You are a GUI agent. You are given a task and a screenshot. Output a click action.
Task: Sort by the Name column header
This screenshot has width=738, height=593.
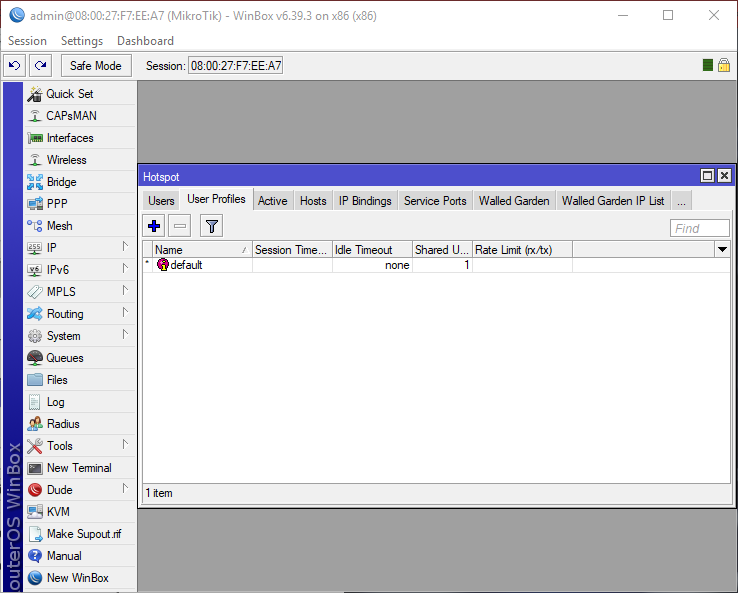[202, 250]
